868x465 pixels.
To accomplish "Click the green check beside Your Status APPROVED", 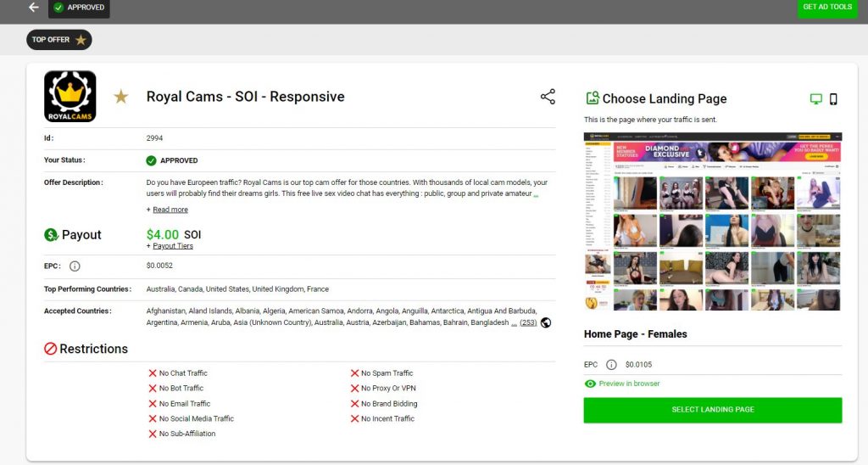I will [x=151, y=160].
